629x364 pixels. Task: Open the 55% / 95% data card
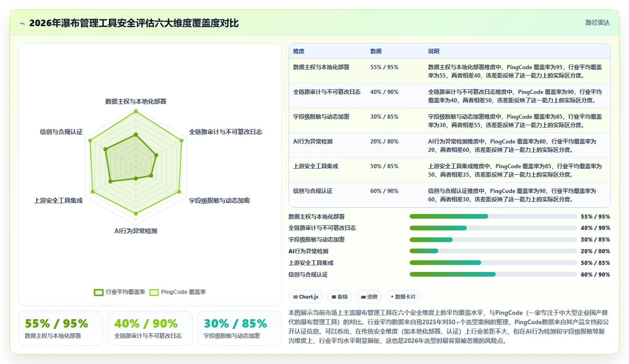coord(60,328)
